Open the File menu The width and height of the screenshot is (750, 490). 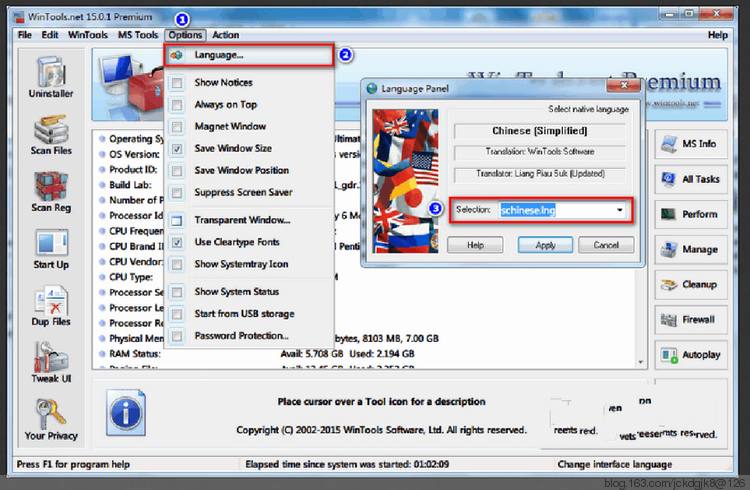[x=24, y=35]
